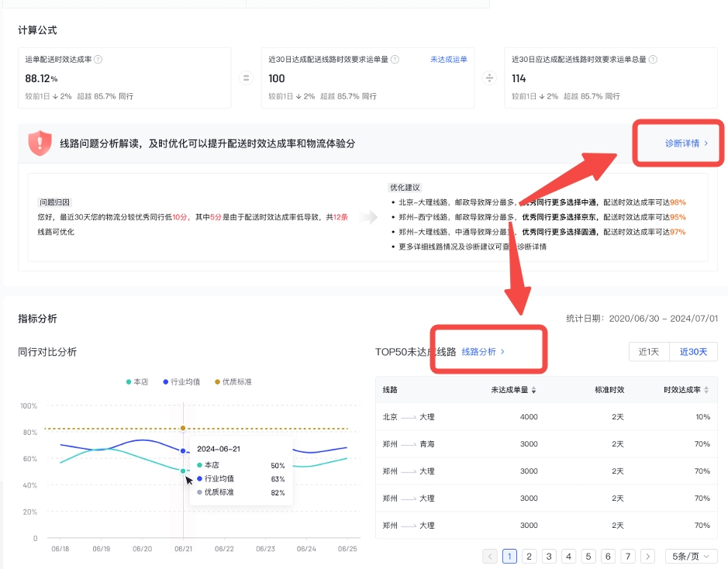The image size is (728, 569).
Task: Open the 未达成运单 link
Action: coord(448,60)
